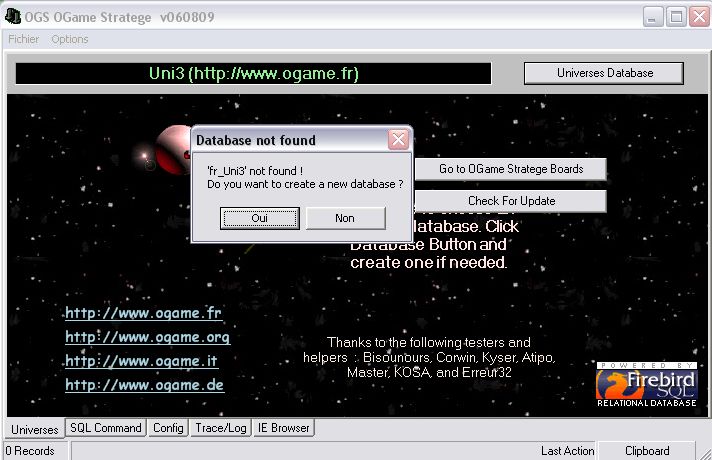Visit the www.ogame.it link
This screenshot has width=712, height=460.
(141, 361)
